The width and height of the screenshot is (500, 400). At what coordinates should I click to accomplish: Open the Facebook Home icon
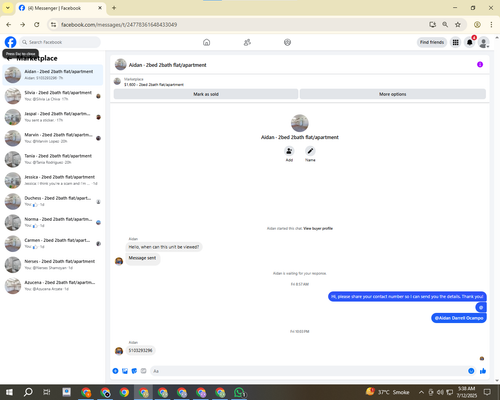click(x=207, y=42)
